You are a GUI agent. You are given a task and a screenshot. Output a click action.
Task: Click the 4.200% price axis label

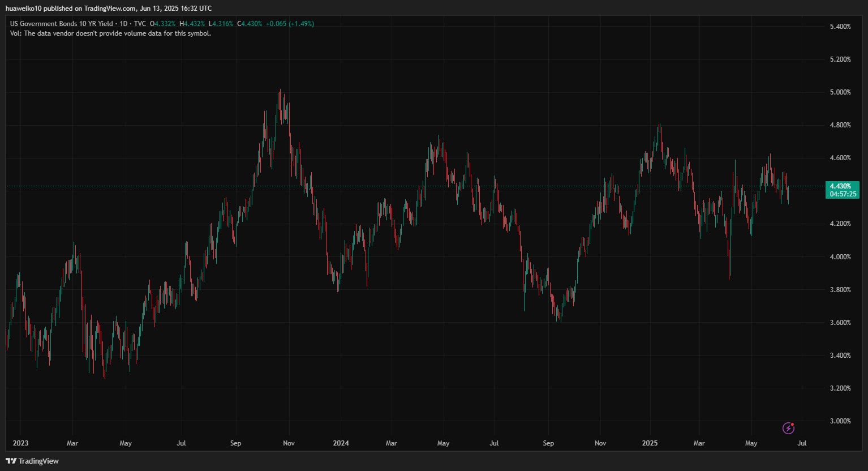click(x=840, y=224)
